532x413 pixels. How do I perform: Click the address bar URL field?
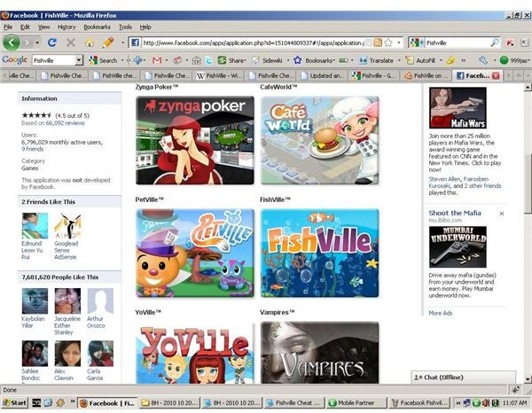coord(254,43)
